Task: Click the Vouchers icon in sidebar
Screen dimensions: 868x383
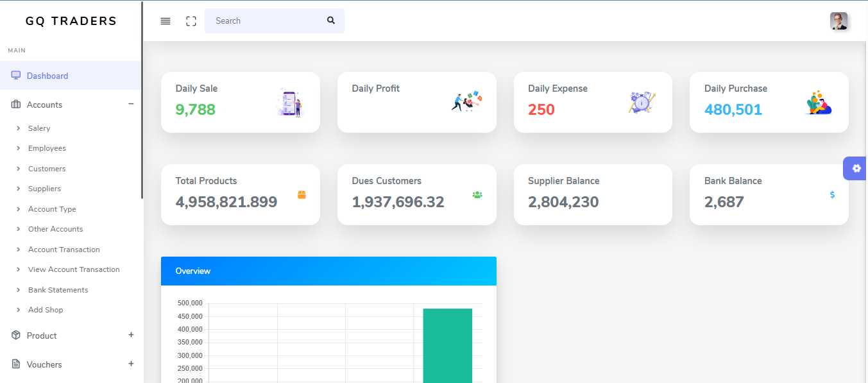Action: tap(14, 364)
